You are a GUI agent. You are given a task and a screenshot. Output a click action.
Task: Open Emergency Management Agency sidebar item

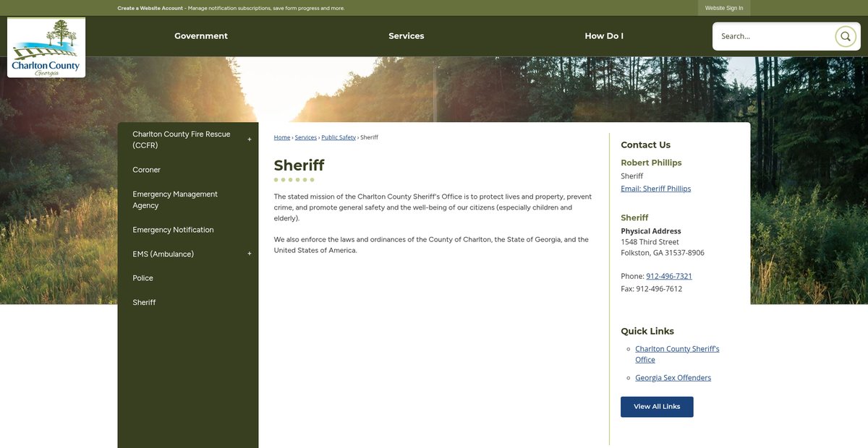[175, 199]
